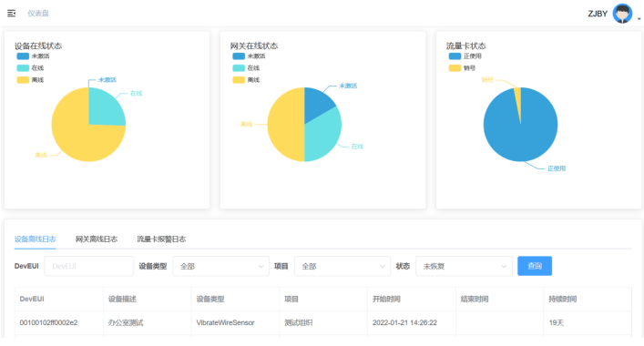Open the 项目 dropdown
Screen dimensions: 644x346
(x=342, y=266)
